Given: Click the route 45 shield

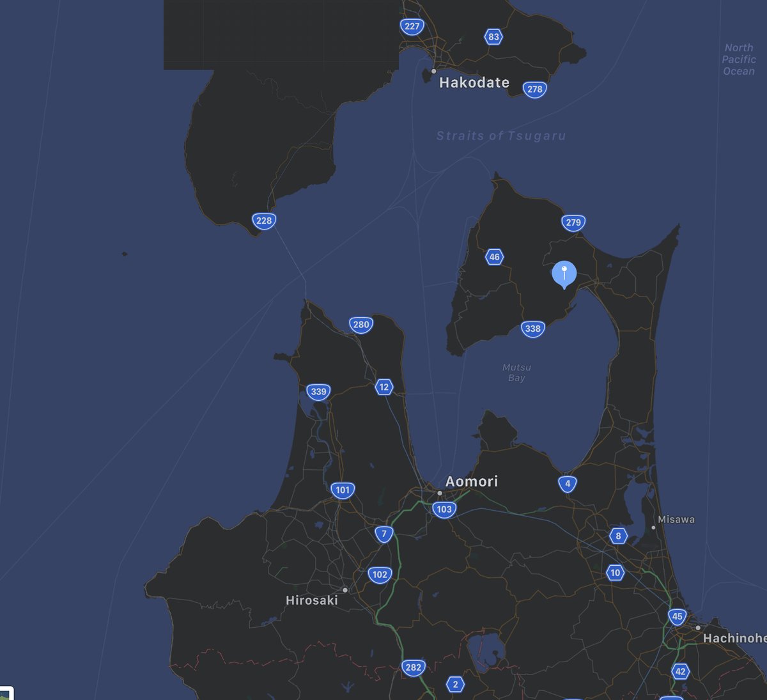Looking at the screenshot, I should point(678,617).
